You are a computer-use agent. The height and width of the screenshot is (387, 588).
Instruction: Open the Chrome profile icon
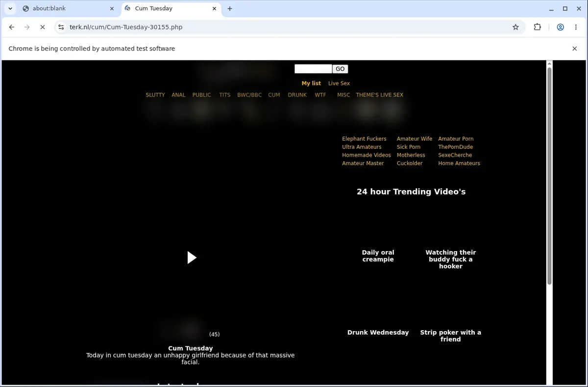click(560, 27)
